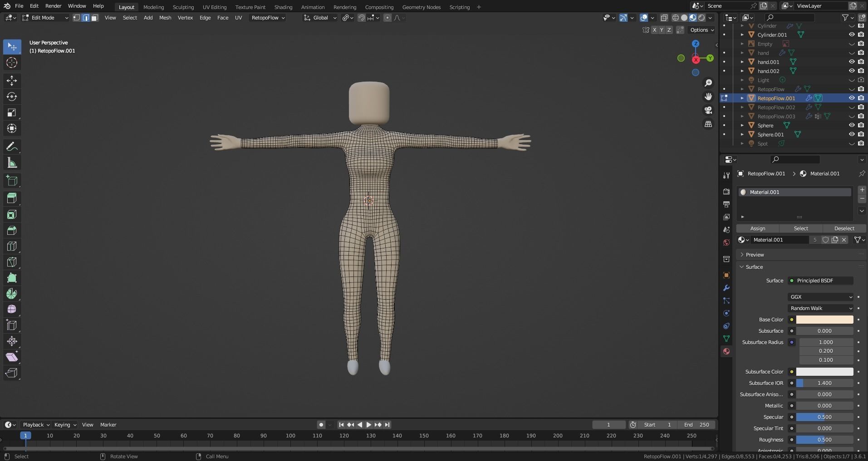Hide RetopoFlow.001 in viewport
Image resolution: width=868 pixels, height=461 pixels.
pos(852,98)
